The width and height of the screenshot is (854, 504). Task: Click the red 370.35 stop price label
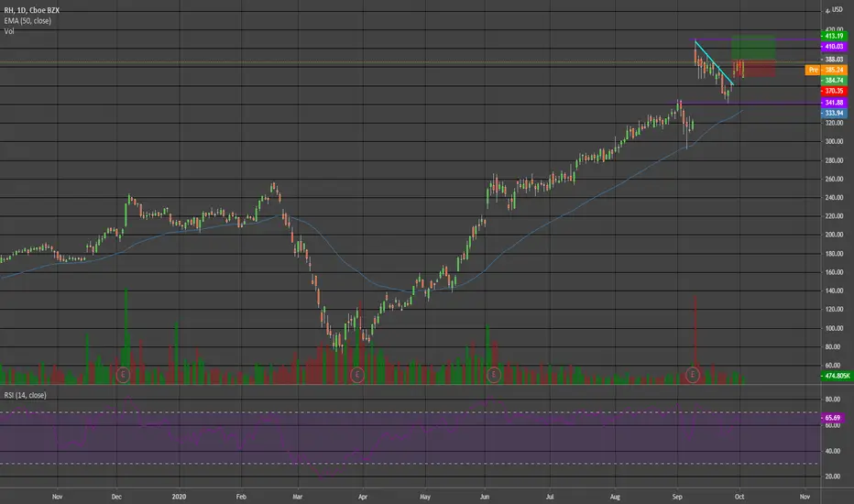(834, 91)
